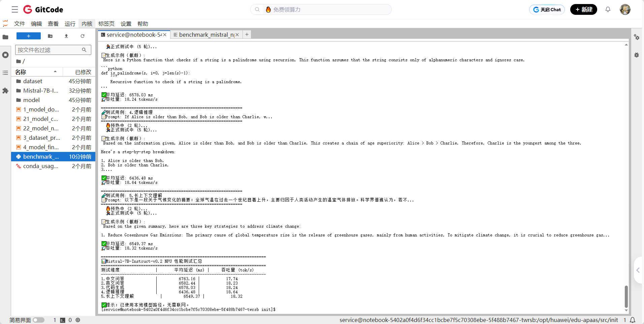The image size is (644, 324).
Task: Close the benchmark_mistral_n tab
Action: click(237, 35)
